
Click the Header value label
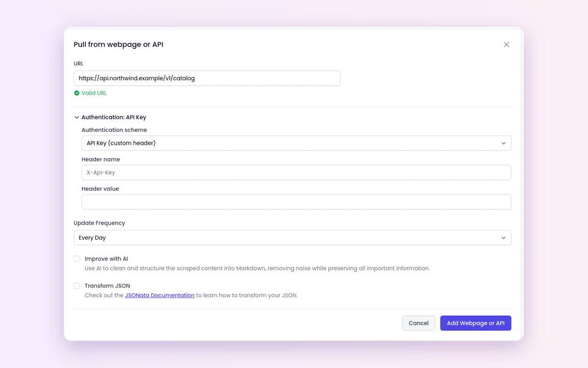coord(100,189)
